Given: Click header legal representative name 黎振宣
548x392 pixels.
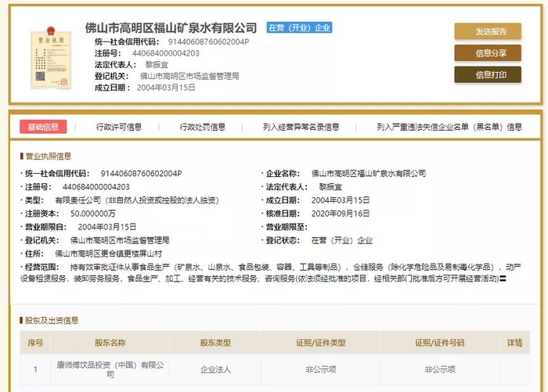Looking at the screenshot, I should [x=157, y=65].
